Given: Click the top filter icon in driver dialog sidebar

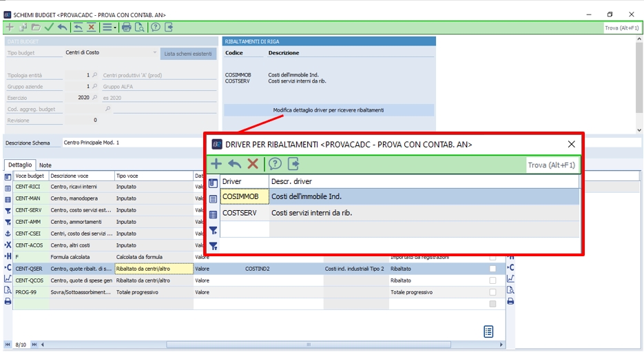Looking at the screenshot, I should pos(213,231).
